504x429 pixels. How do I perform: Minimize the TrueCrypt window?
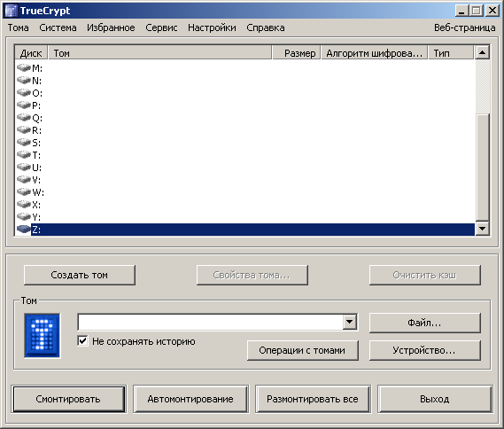(x=461, y=11)
